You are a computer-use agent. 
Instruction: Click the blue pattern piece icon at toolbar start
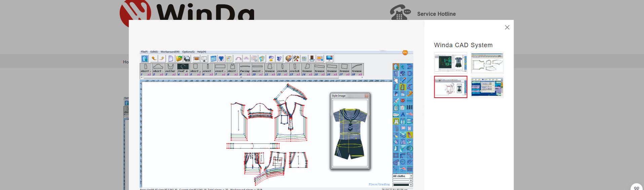coord(145,59)
